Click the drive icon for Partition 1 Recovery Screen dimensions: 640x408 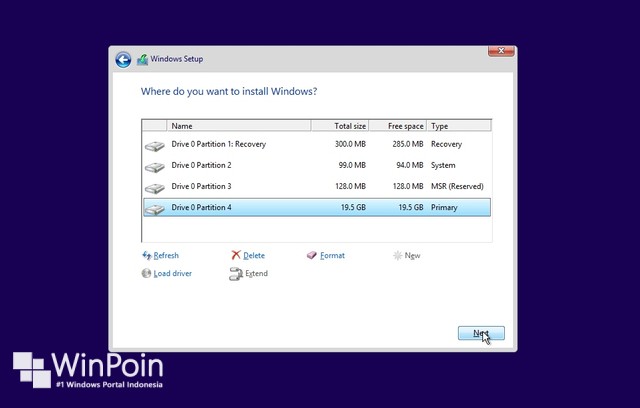155,146
